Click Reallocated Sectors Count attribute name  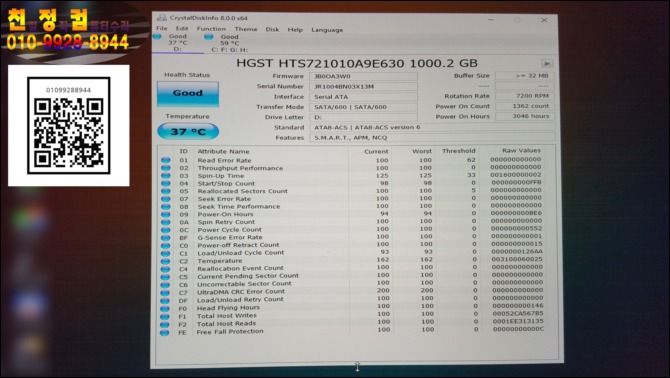click(242, 191)
